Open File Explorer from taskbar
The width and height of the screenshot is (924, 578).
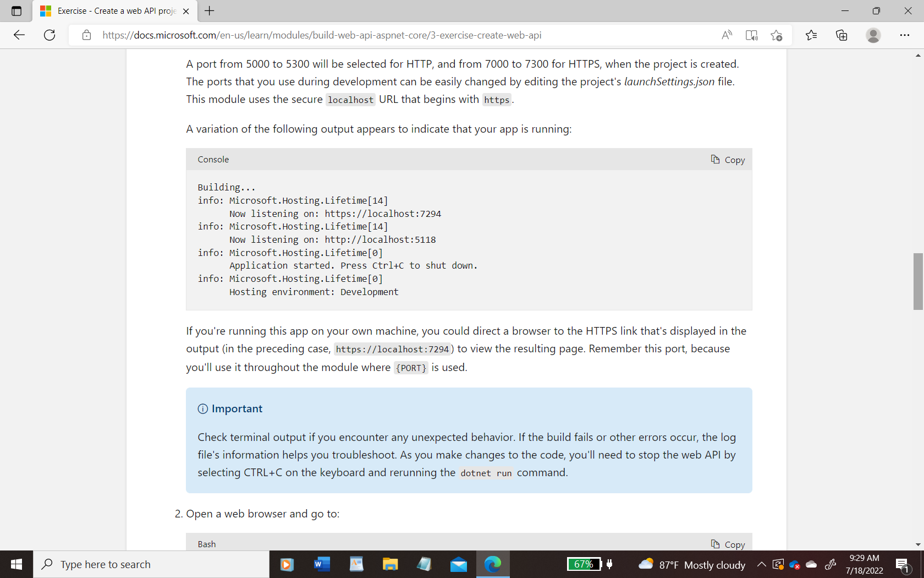coord(391,564)
